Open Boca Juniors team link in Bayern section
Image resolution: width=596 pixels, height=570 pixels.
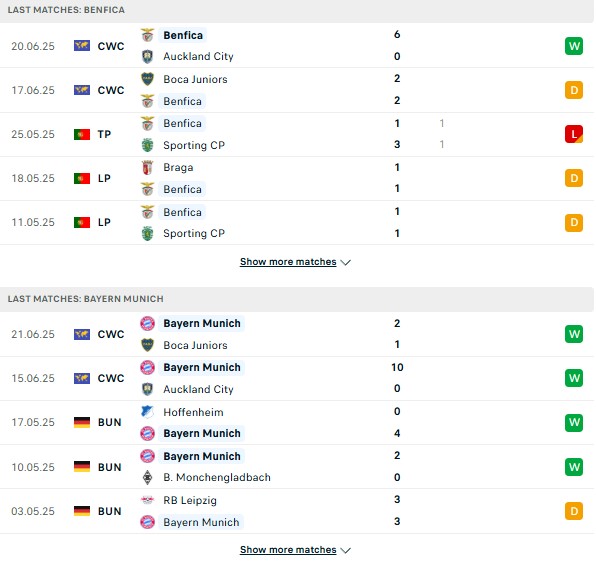[x=195, y=345]
